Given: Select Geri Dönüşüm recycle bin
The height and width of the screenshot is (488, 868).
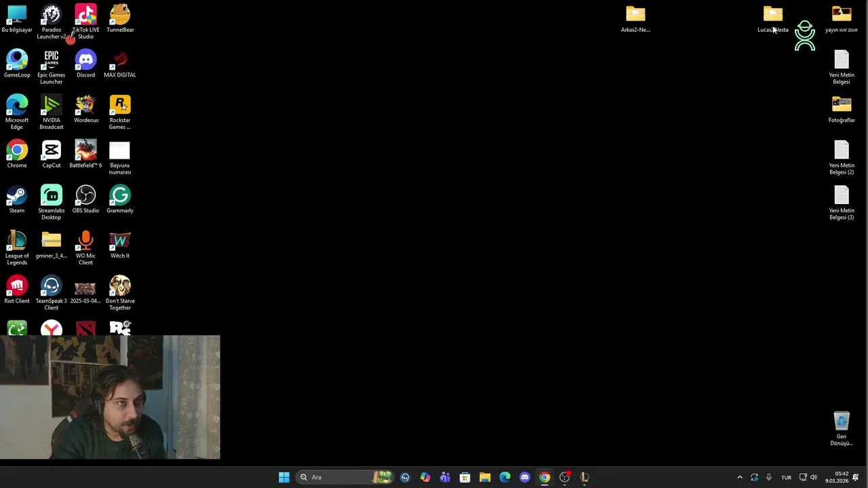Looking at the screenshot, I should tap(842, 428).
